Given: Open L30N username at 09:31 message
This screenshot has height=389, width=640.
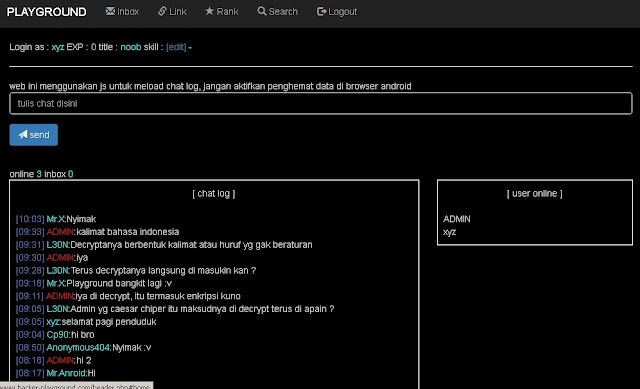Looking at the screenshot, I should [58, 245].
